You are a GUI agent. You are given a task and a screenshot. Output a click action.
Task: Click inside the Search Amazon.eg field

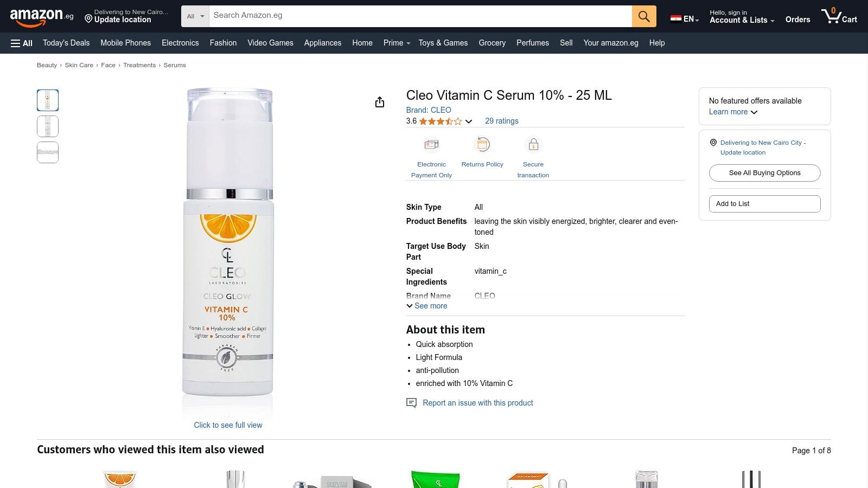(420, 16)
